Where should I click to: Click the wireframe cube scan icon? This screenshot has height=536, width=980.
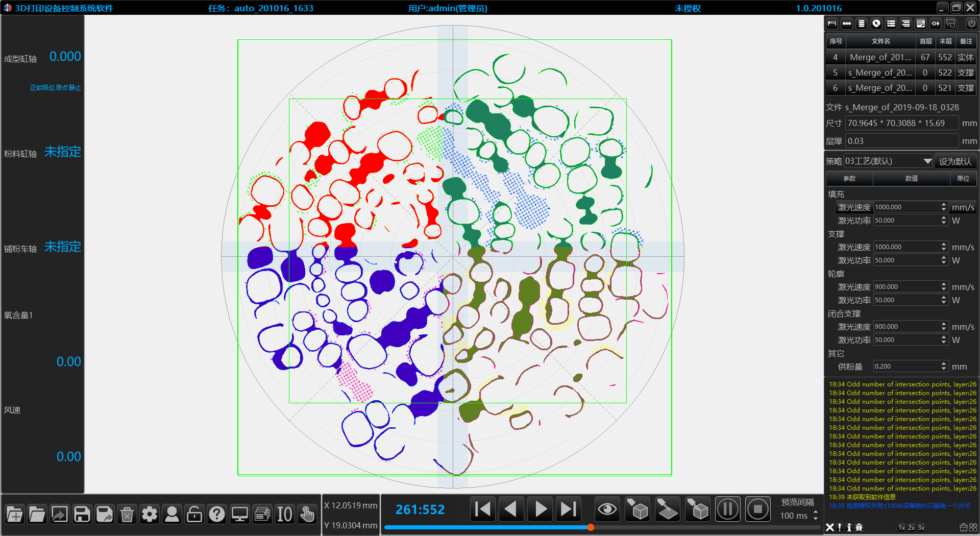[x=697, y=509]
